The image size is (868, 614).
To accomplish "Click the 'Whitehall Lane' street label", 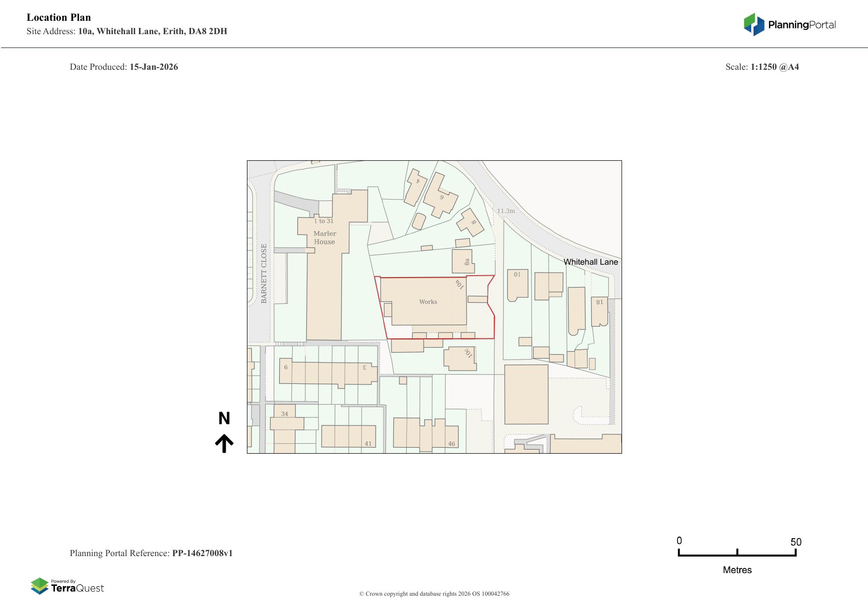I will pos(591,262).
